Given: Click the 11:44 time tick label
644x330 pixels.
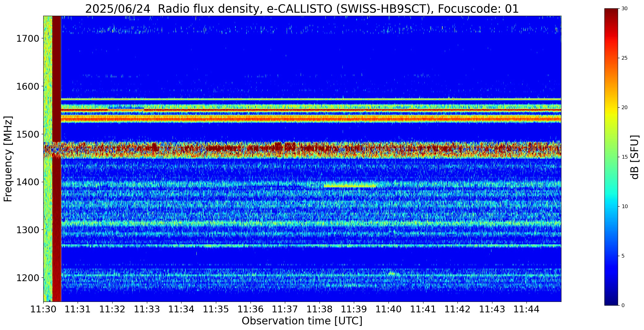Looking at the screenshot, I should [x=526, y=309].
